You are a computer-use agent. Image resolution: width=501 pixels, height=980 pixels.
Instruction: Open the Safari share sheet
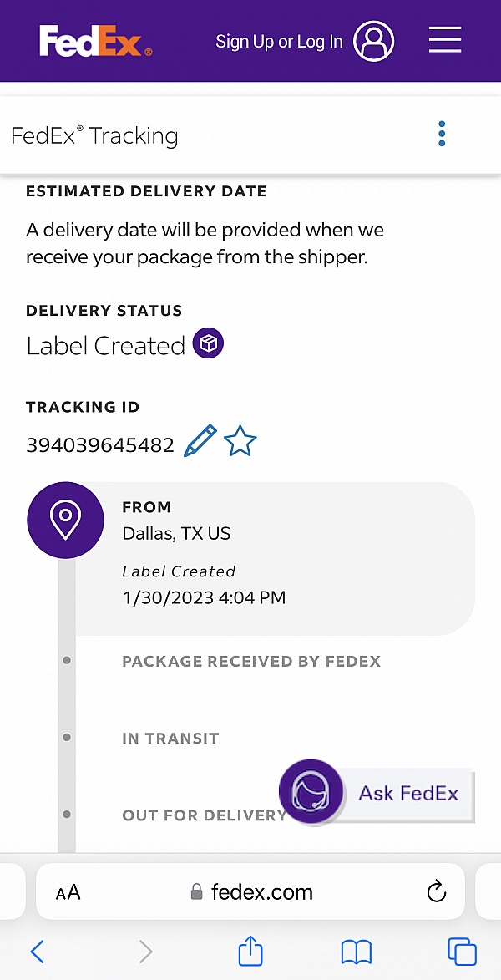point(250,950)
